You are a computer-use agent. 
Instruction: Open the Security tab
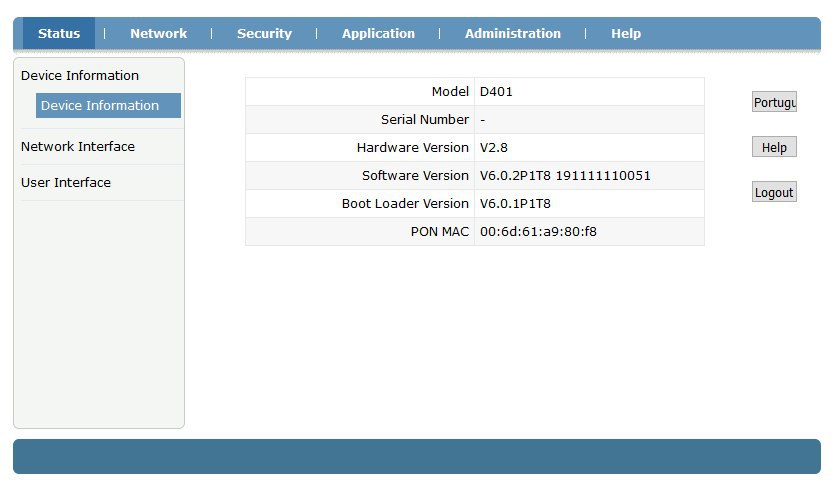point(264,34)
